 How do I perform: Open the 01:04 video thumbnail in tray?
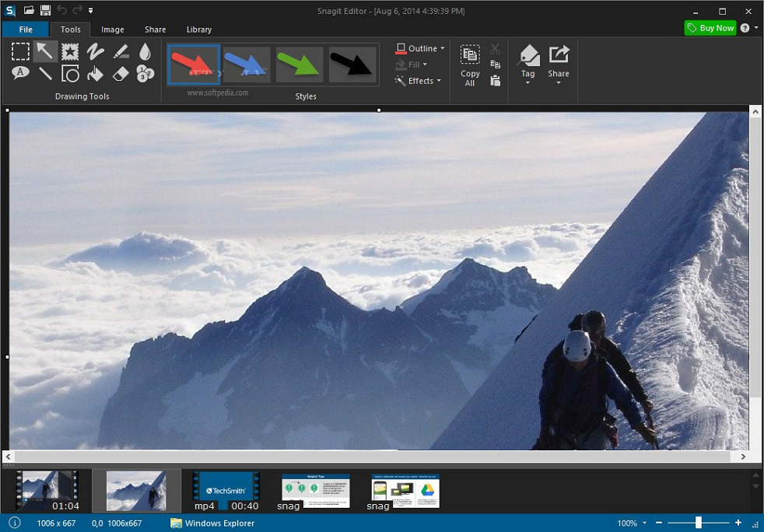pos(47,491)
